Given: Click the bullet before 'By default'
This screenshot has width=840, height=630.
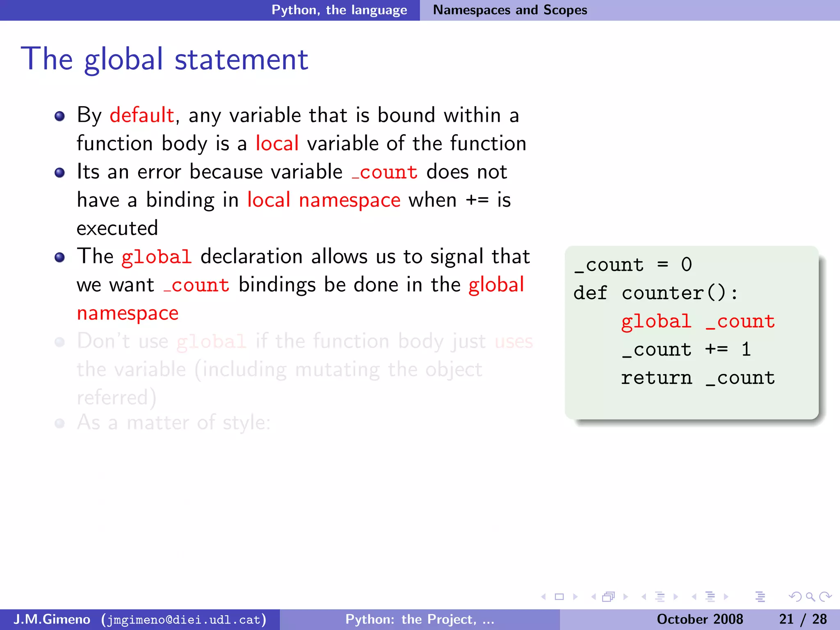Looking at the screenshot, I should click(60, 116).
